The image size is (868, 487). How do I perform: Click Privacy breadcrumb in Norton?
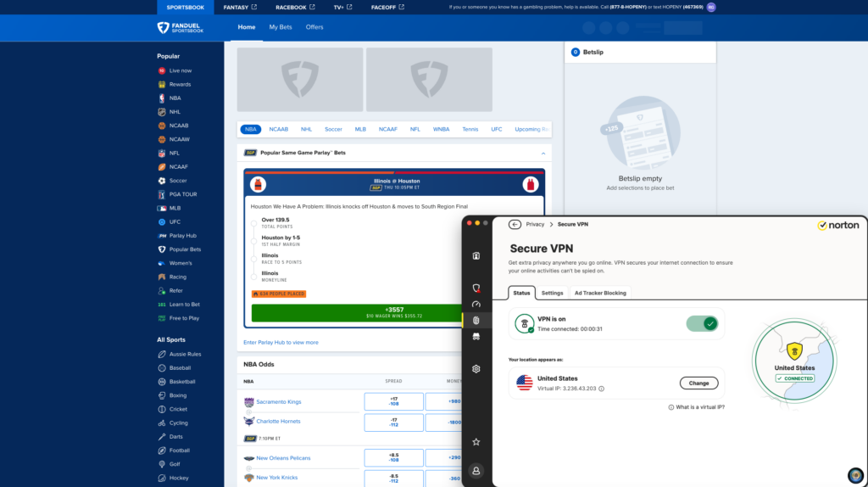click(x=535, y=224)
